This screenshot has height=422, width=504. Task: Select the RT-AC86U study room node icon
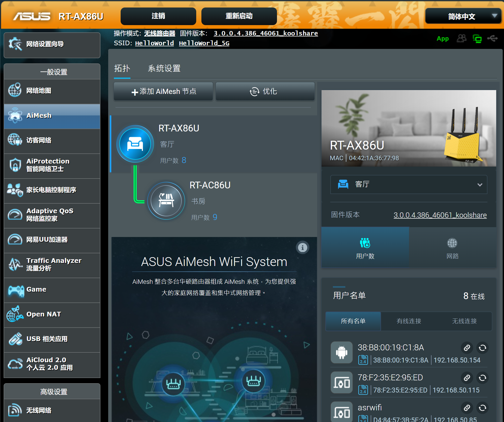coord(166,201)
